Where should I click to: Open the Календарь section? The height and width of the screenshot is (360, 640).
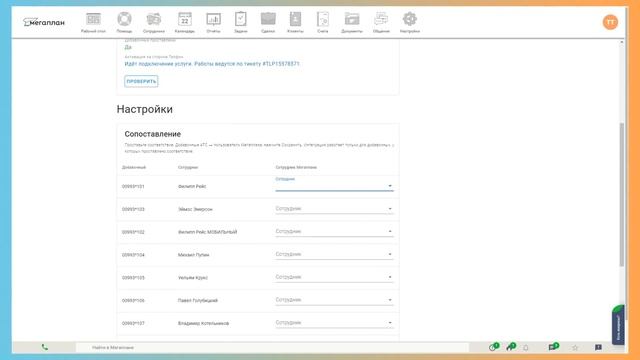point(184,22)
